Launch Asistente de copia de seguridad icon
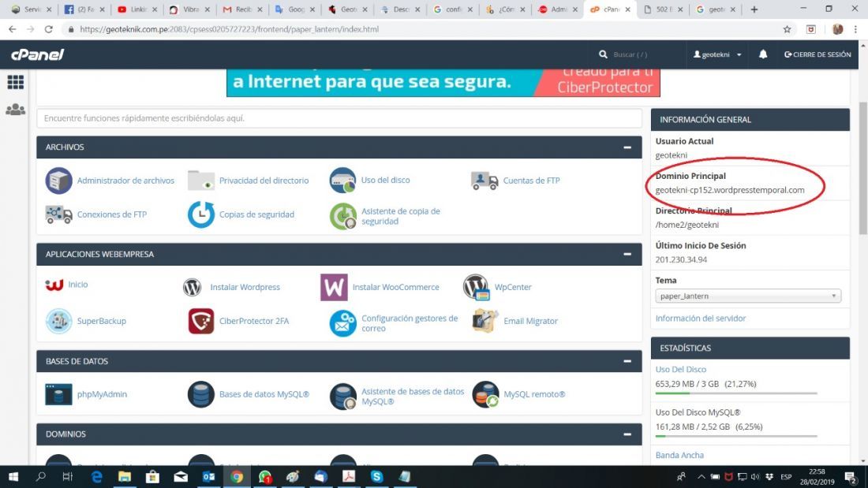 pyautogui.click(x=342, y=216)
